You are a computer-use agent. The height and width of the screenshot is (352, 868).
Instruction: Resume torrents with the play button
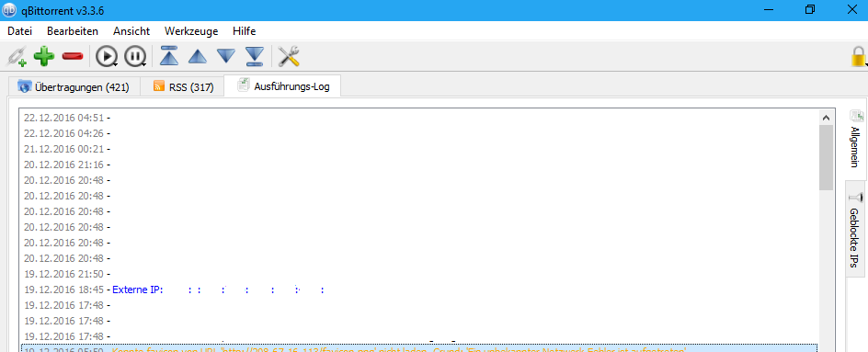click(107, 56)
